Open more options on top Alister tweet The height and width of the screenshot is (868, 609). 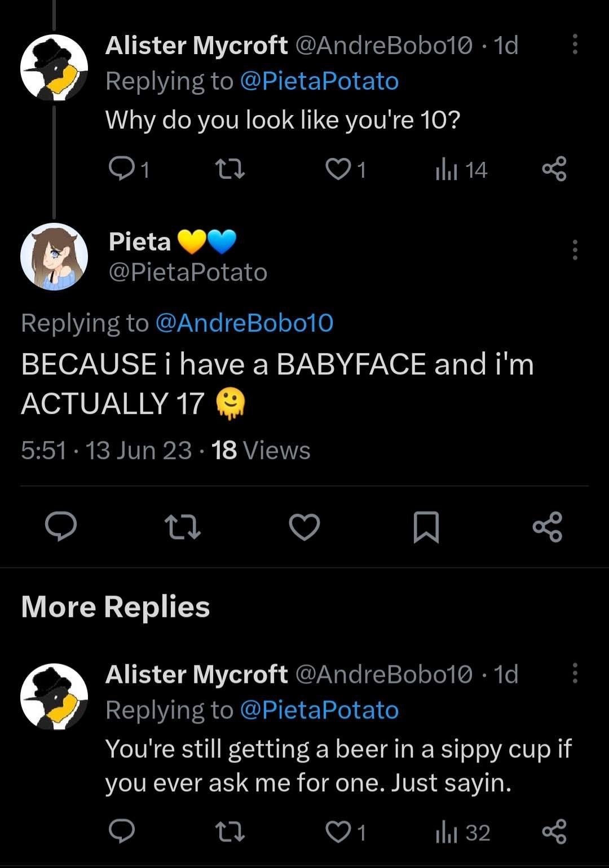(575, 44)
